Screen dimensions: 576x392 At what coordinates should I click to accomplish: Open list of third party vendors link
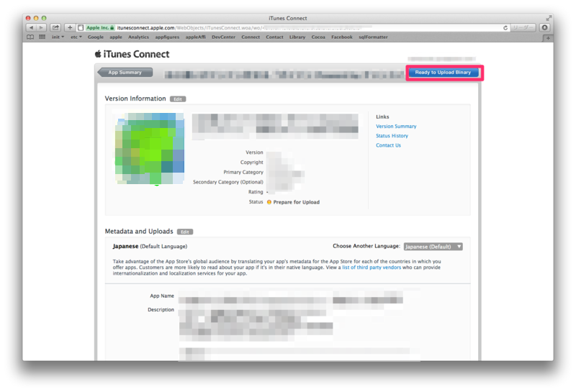[x=372, y=268]
